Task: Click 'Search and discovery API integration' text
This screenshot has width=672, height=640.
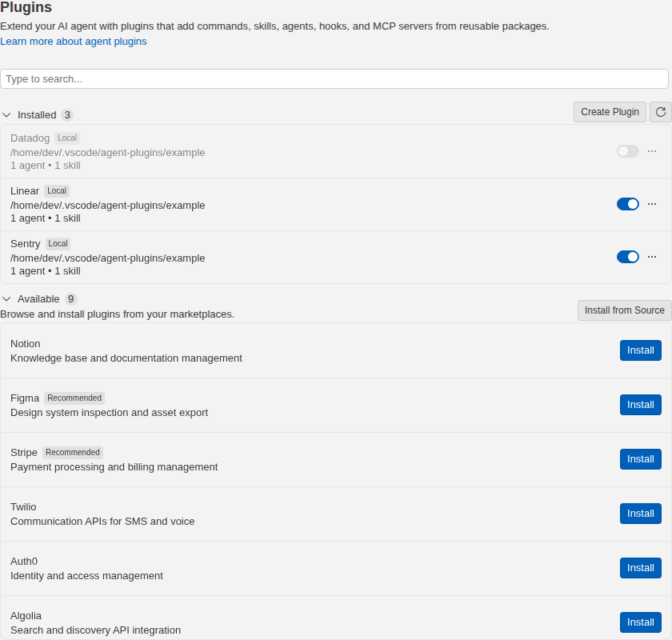Action: [95, 630]
